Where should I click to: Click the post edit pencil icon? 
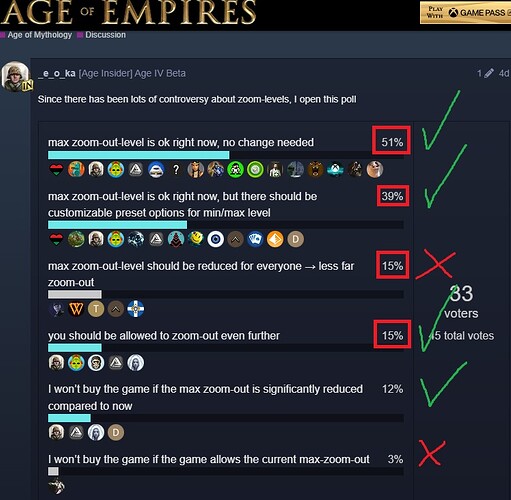click(489, 73)
